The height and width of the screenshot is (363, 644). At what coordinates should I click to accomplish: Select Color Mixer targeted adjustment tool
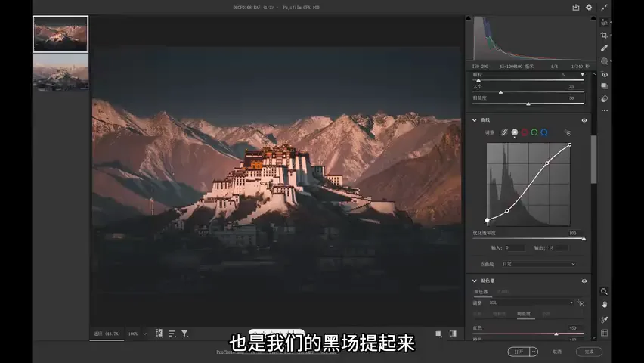(581, 303)
